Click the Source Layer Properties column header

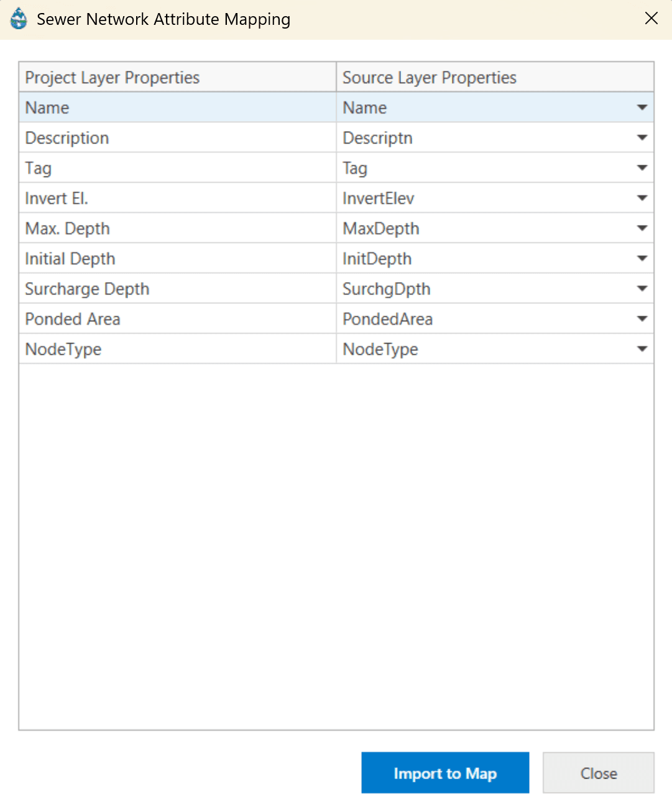point(429,77)
